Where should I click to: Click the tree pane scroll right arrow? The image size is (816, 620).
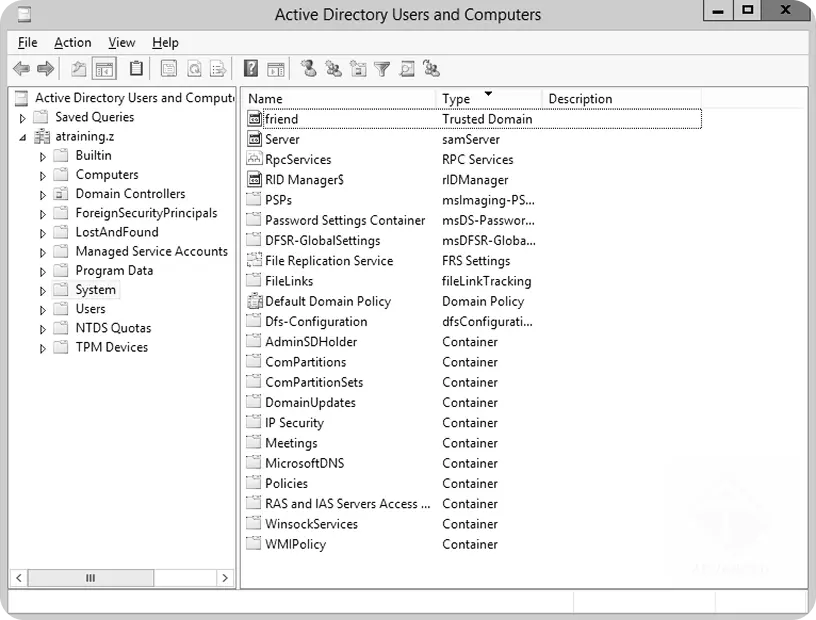(x=224, y=577)
